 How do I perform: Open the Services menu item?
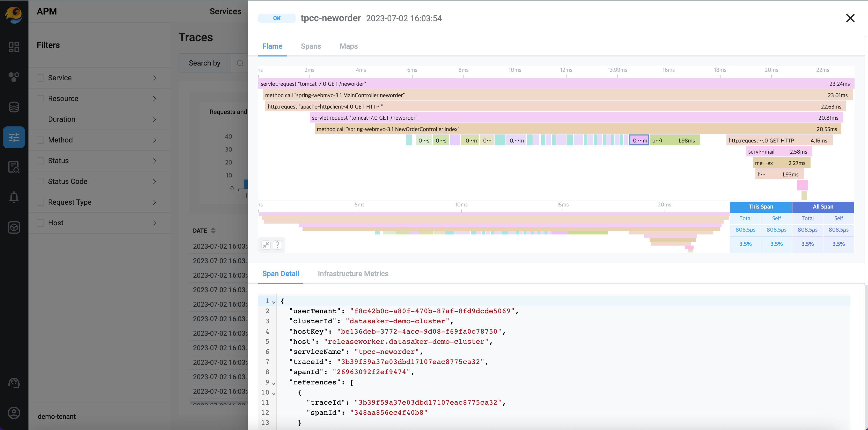[225, 11]
